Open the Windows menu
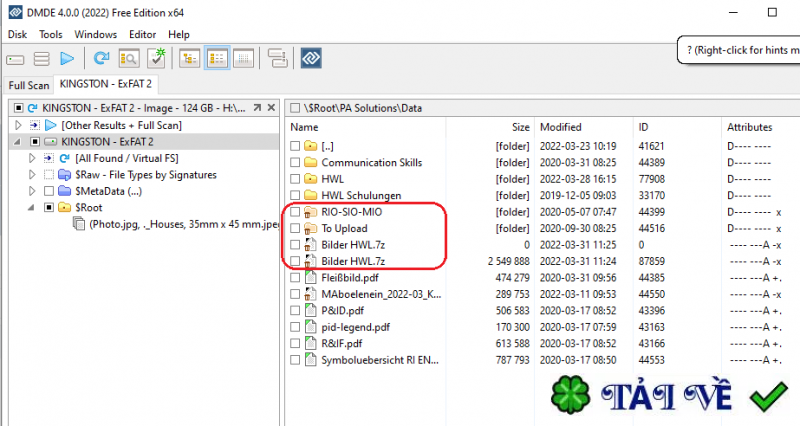800x426 pixels. point(95,34)
